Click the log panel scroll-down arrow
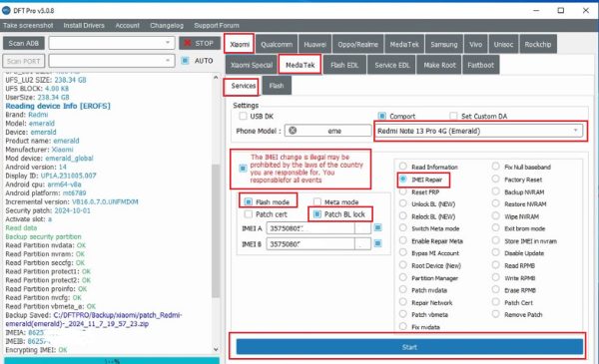The height and width of the screenshot is (364, 599). tap(216, 349)
